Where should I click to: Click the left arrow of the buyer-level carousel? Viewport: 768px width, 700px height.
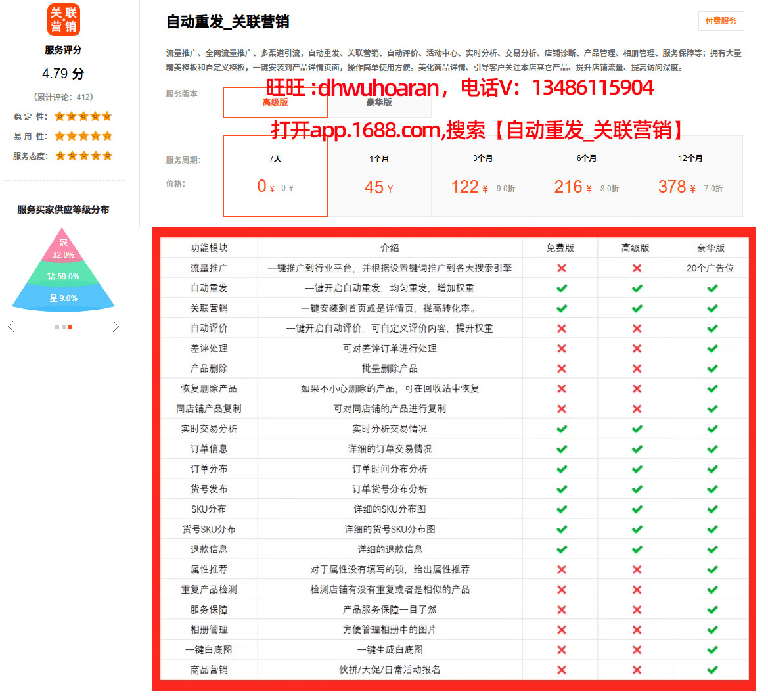coord(11,326)
